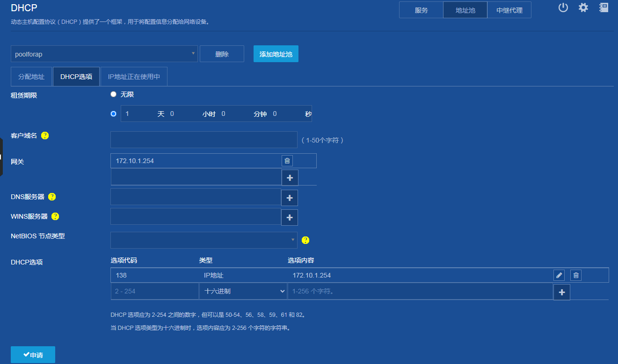Image resolution: width=618 pixels, height=364 pixels.
Task: Select the timed lease duration radio button
Action: 113,114
